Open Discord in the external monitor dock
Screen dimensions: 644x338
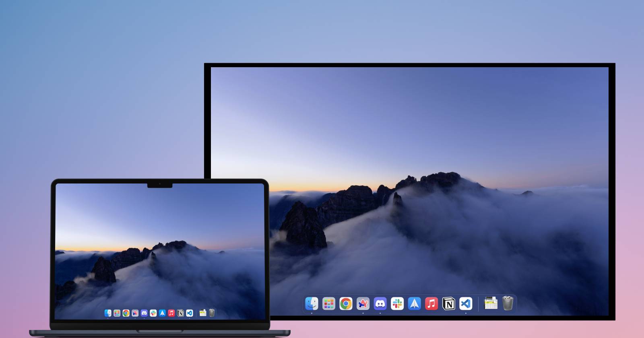pos(380,303)
